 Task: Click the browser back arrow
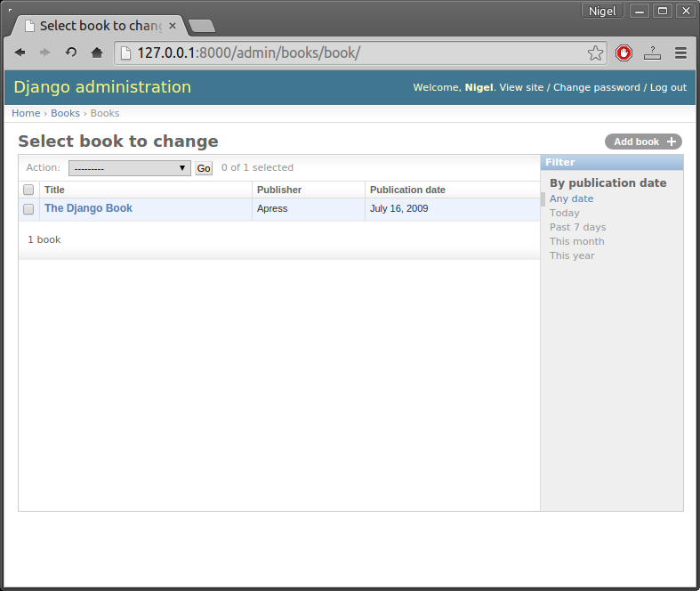point(20,53)
